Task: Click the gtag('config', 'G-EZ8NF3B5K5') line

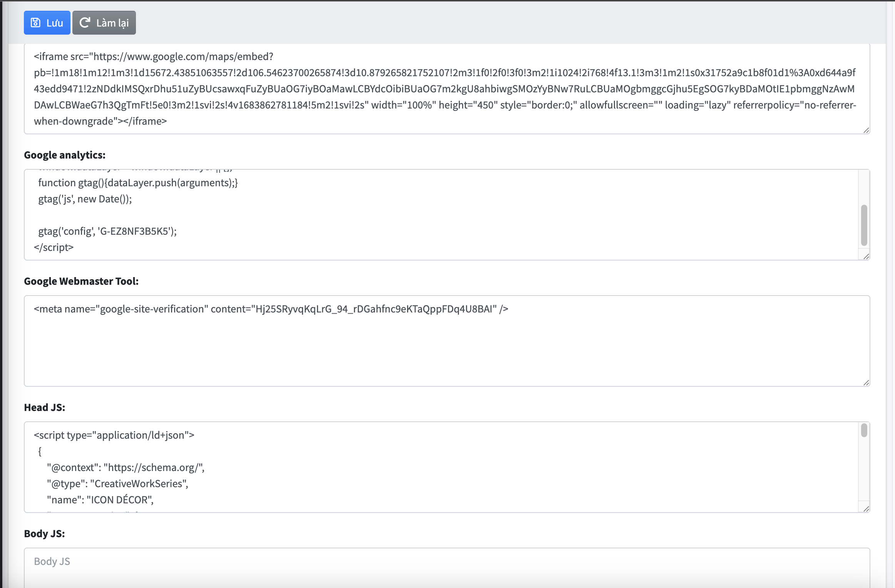Action: tap(107, 231)
